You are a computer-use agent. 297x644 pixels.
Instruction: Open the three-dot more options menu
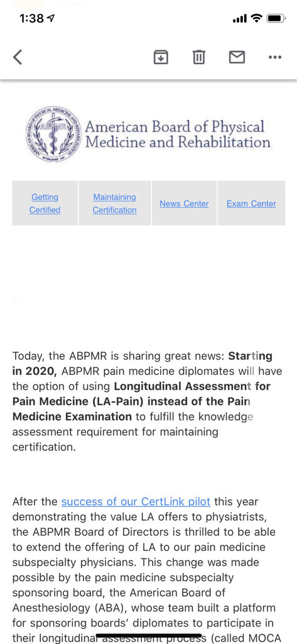tap(275, 57)
